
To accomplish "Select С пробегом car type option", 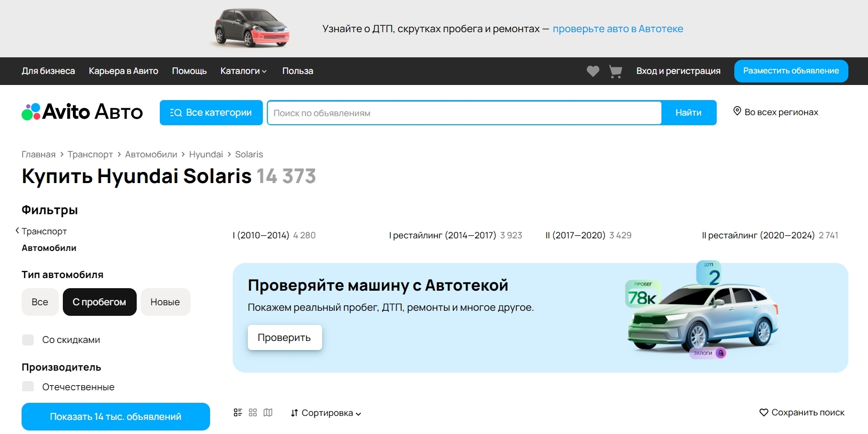I will pyautogui.click(x=100, y=302).
